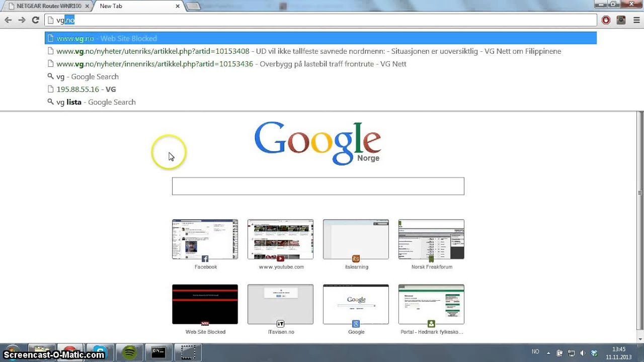Open the Chrome hamburger menu
This screenshot has width=644, height=362.
pos(636,20)
